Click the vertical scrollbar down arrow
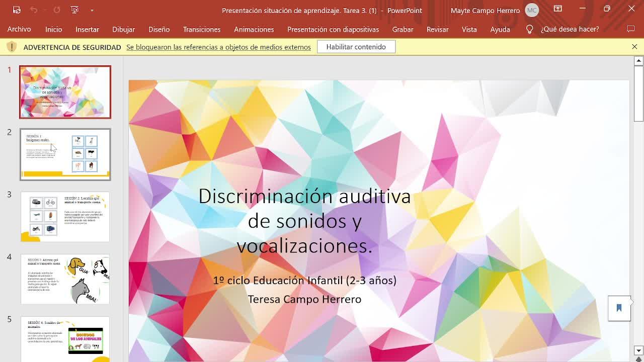644x362 pixels. [638, 350]
